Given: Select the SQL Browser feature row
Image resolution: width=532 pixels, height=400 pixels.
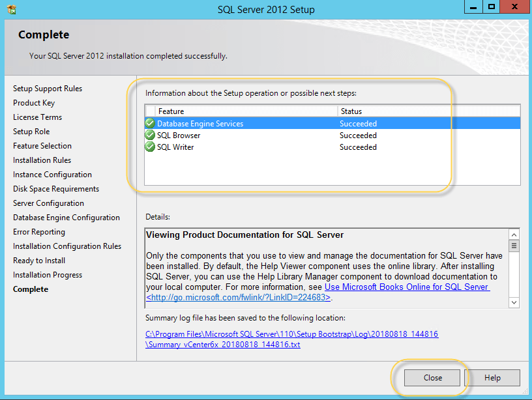Looking at the screenshot, I should pos(179,136).
